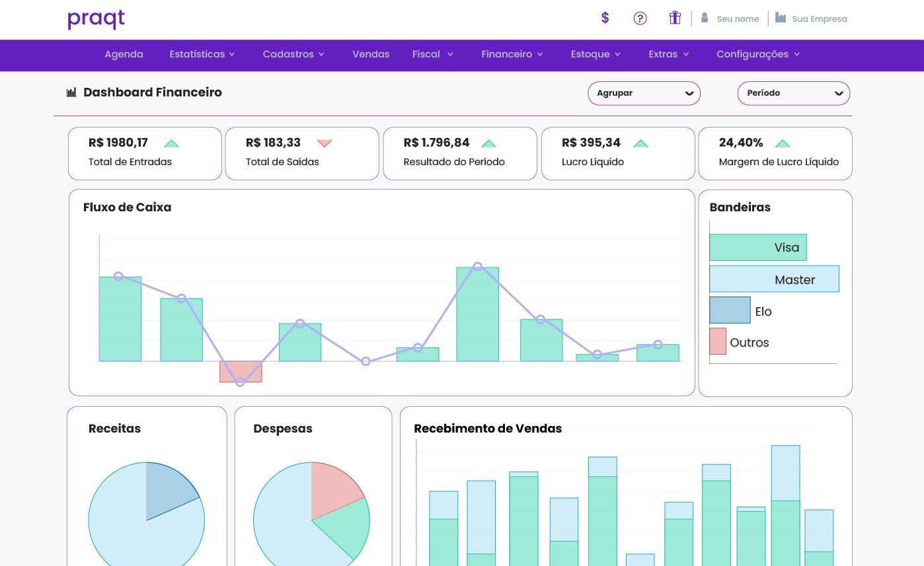
Task: Click the bar chart icon beside Dashboard Financeiro
Action: click(x=71, y=93)
